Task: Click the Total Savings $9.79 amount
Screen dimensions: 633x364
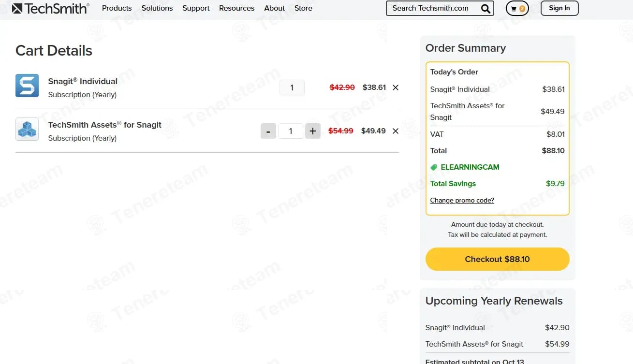Action: click(555, 184)
